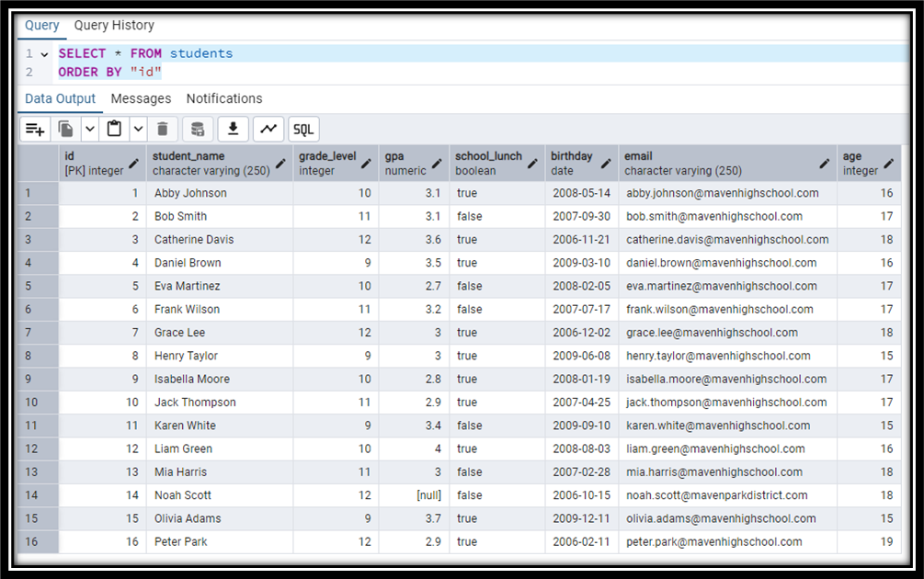The image size is (924, 579).
Task: Click the cell 'Jack Thompson'
Action: (x=220, y=403)
